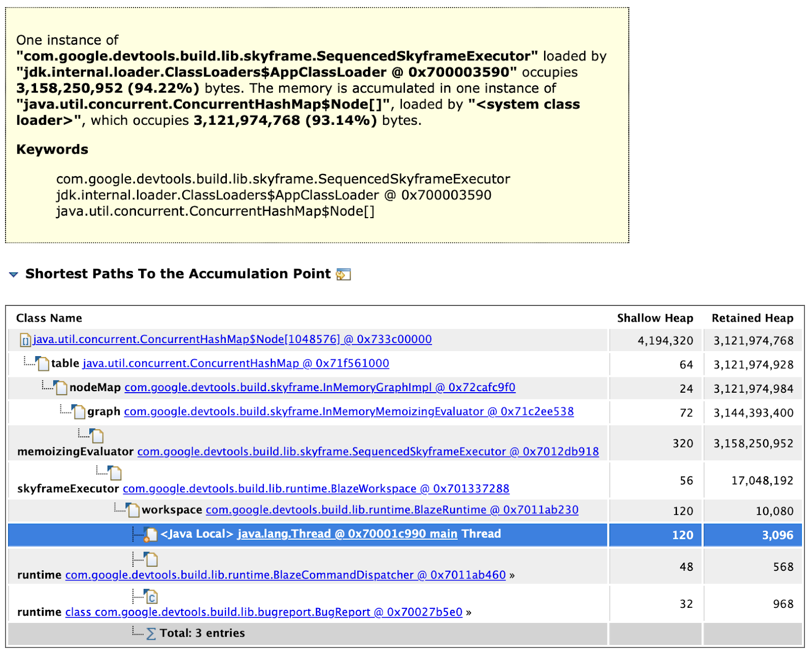Screen dimensions: 812x655
Task: Click the object icon of graph row
Action: coord(79,411)
